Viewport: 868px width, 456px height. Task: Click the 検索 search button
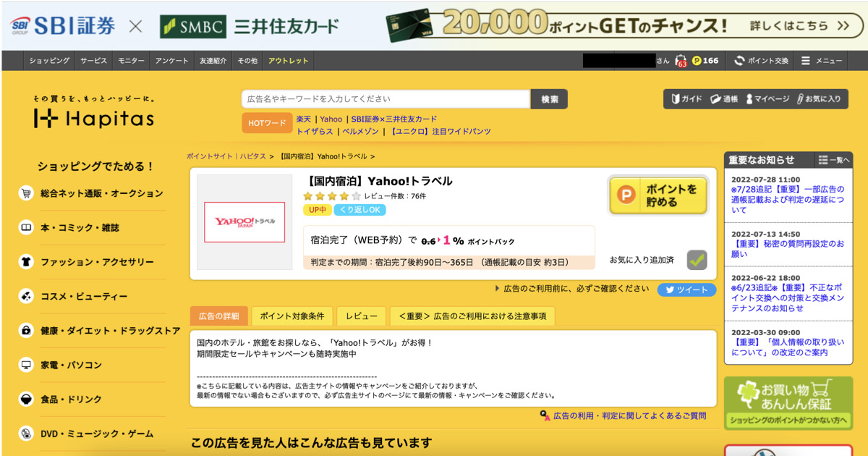pos(549,99)
